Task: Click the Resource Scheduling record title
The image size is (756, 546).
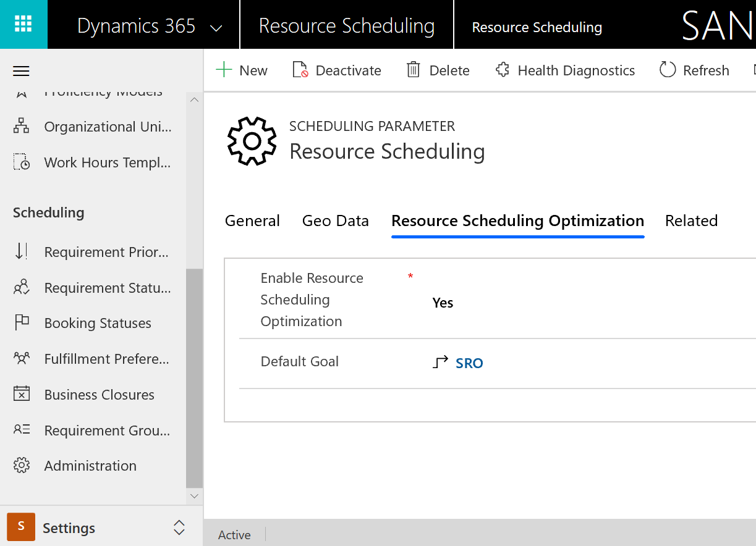Action: click(387, 151)
